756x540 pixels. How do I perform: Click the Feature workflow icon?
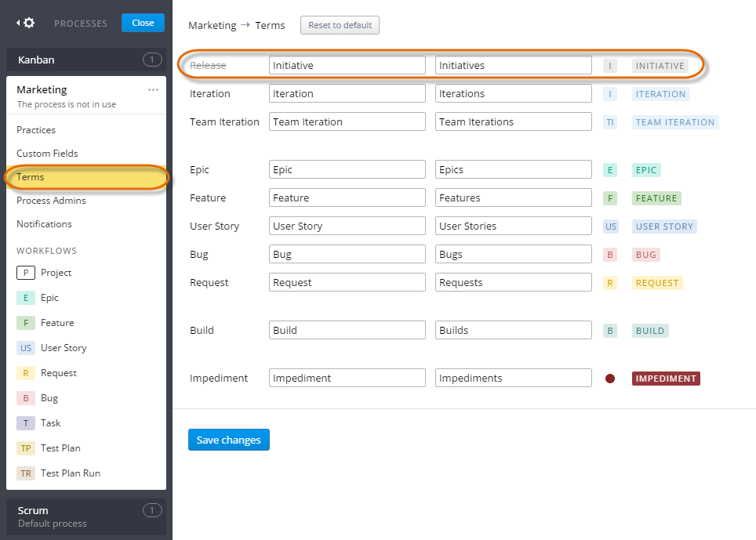[x=24, y=322]
